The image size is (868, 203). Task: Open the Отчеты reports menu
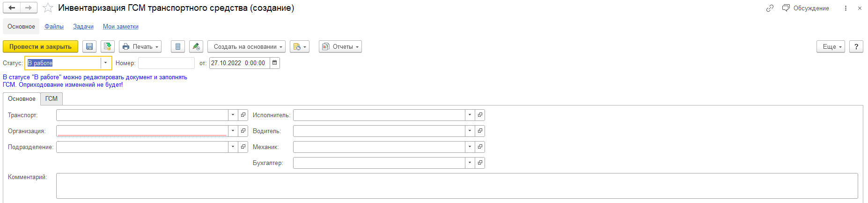pos(340,46)
